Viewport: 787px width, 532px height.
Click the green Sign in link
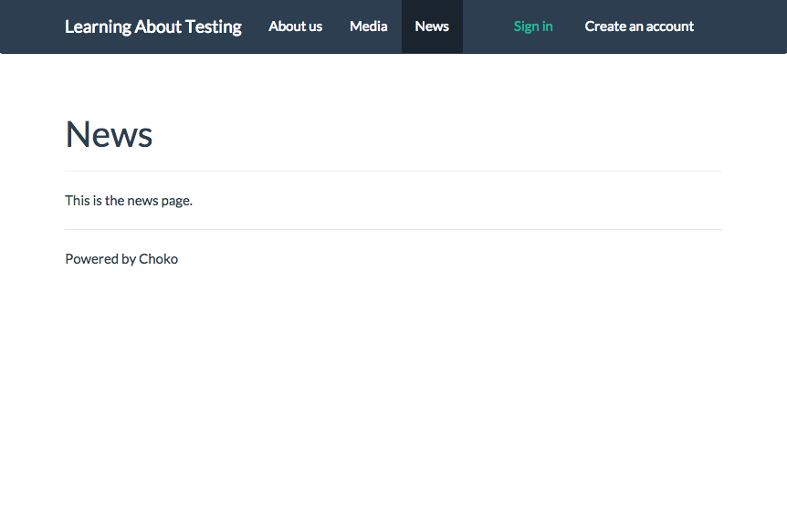tap(533, 26)
